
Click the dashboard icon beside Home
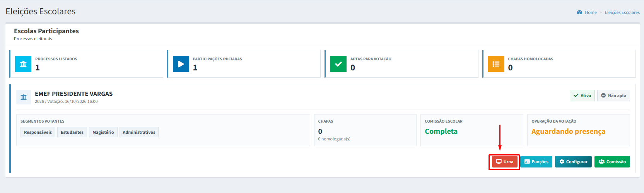click(x=579, y=12)
